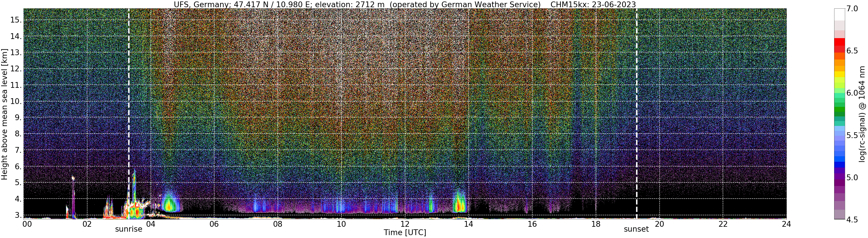The image size is (868, 238).
Task: Click the yellow segment of the colorbar
Action: (839, 75)
